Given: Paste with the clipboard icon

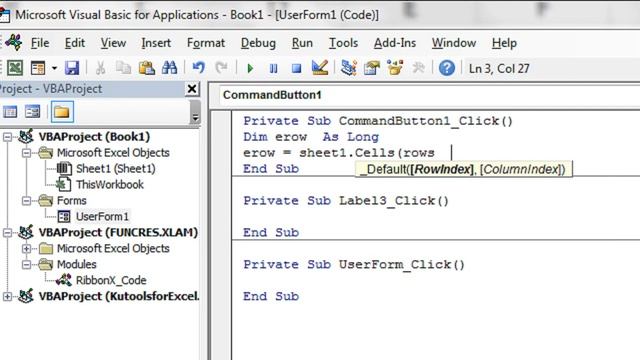Looking at the screenshot, I should point(146,68).
